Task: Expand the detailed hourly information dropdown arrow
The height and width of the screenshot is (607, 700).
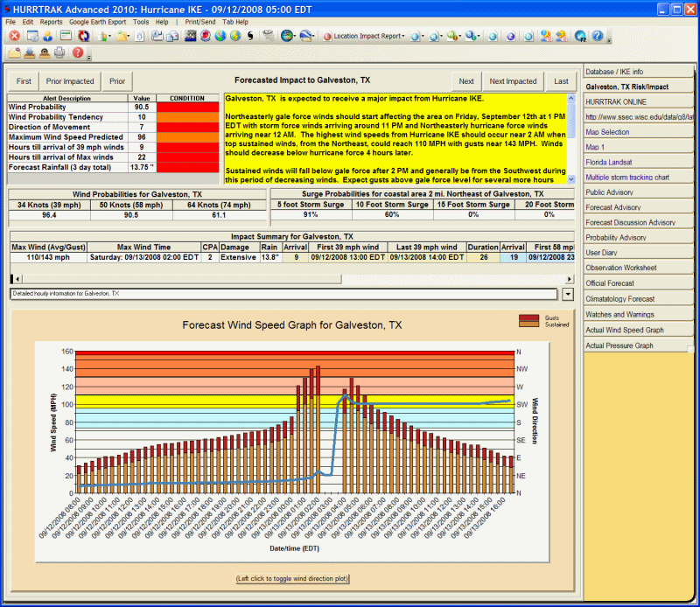Action: pyautogui.click(x=567, y=295)
